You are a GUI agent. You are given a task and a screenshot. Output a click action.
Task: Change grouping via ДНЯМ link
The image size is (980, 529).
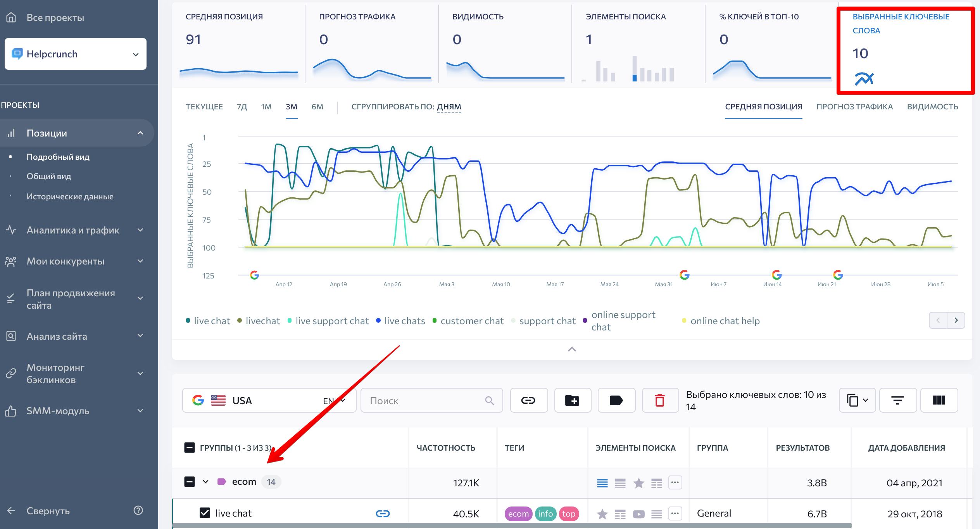point(449,107)
